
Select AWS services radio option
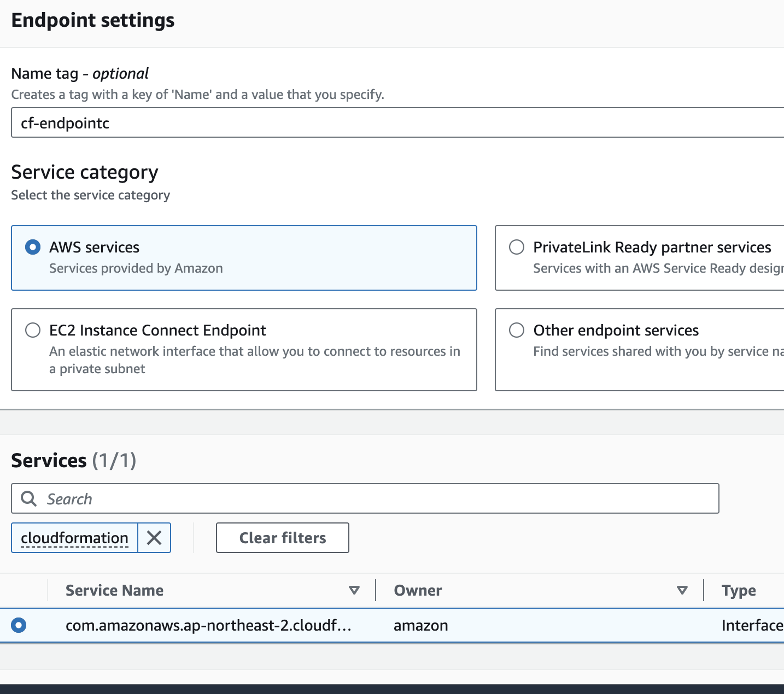pyautogui.click(x=33, y=247)
